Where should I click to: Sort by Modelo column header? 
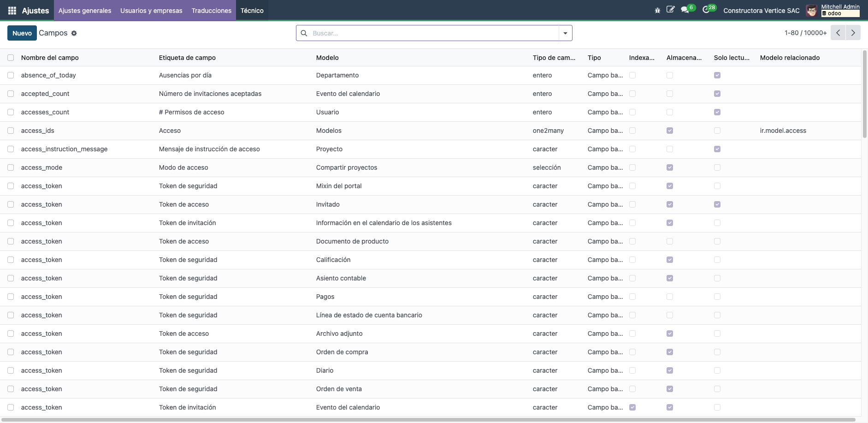327,58
